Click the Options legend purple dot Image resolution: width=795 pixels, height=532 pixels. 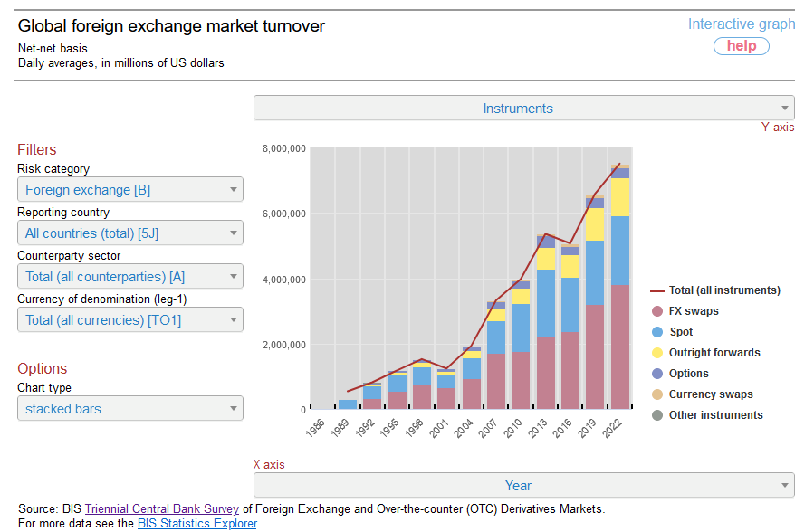[657, 374]
